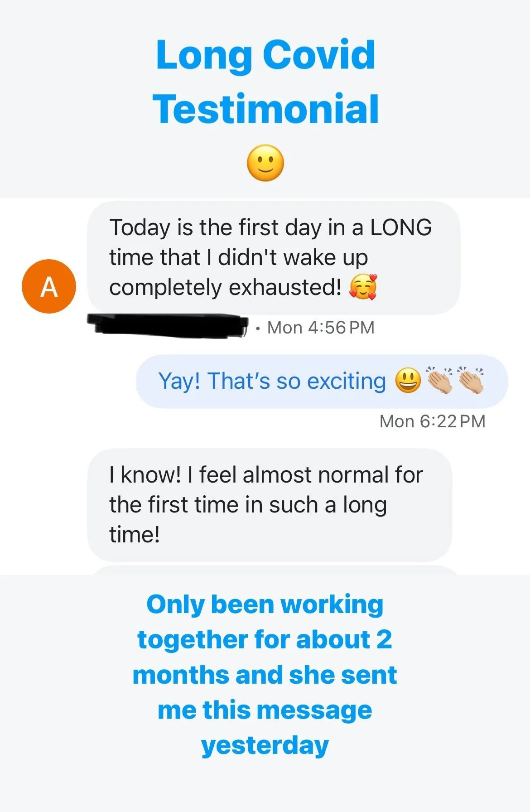Tap the "Mon 6:22 PM" timestamp
The width and height of the screenshot is (530, 812).
[x=432, y=421]
